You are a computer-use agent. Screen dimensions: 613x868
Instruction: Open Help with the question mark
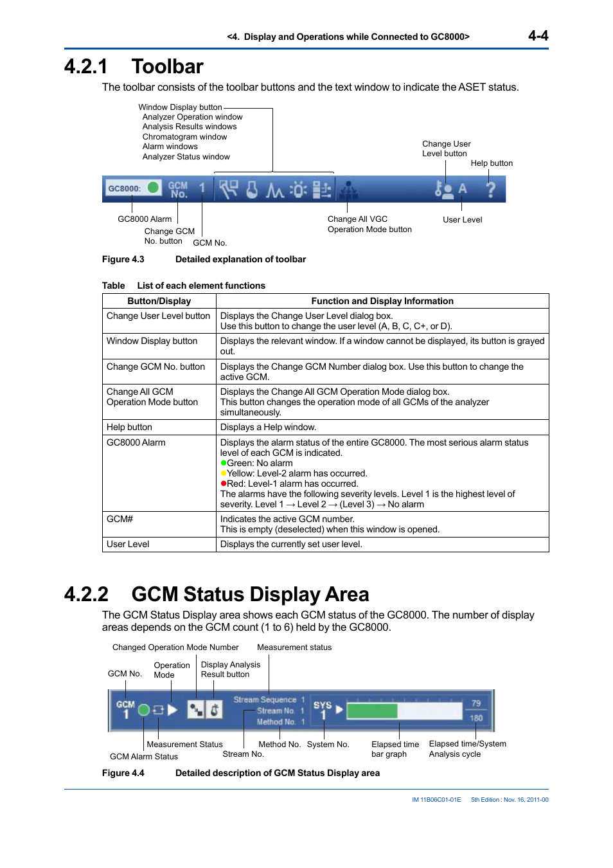click(491, 189)
